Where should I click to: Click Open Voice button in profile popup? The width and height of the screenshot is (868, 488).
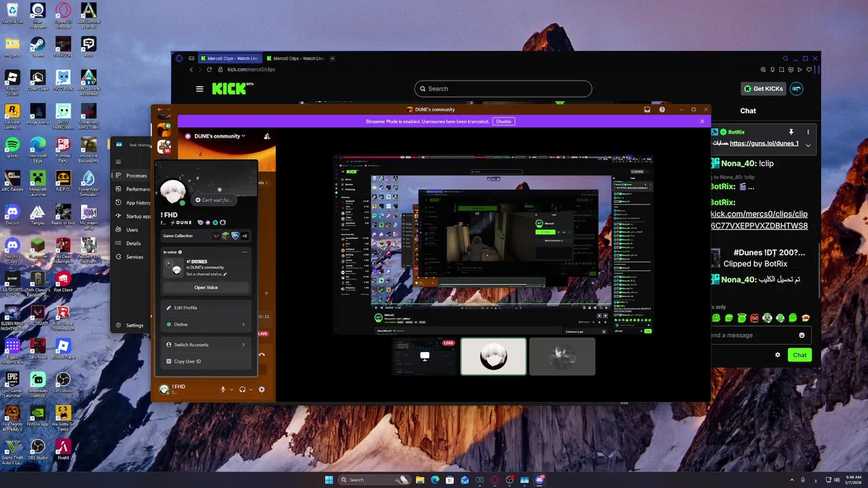coord(206,287)
